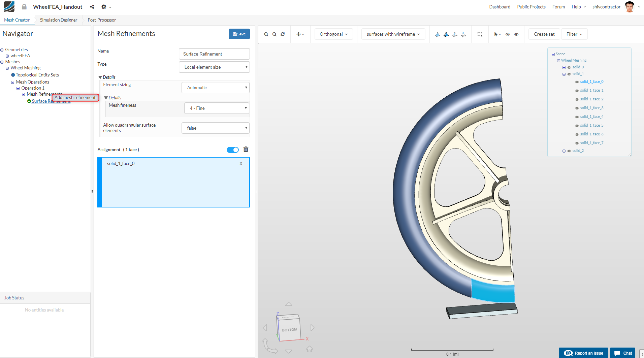The width and height of the screenshot is (644, 358).
Task: Delete the assignment using the trash icon
Action: pyautogui.click(x=246, y=150)
